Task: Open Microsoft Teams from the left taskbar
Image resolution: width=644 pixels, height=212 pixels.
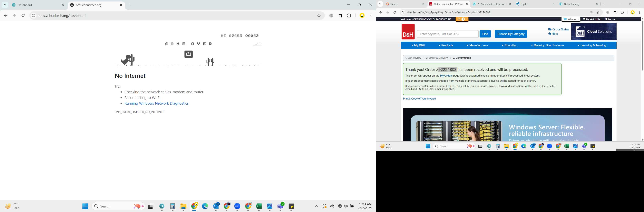Action: 280,206
